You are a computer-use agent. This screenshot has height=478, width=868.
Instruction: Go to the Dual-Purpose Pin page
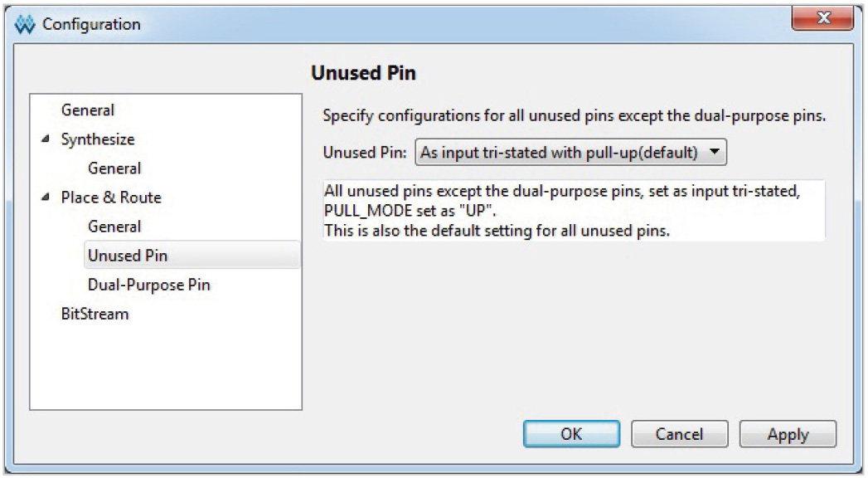point(149,285)
